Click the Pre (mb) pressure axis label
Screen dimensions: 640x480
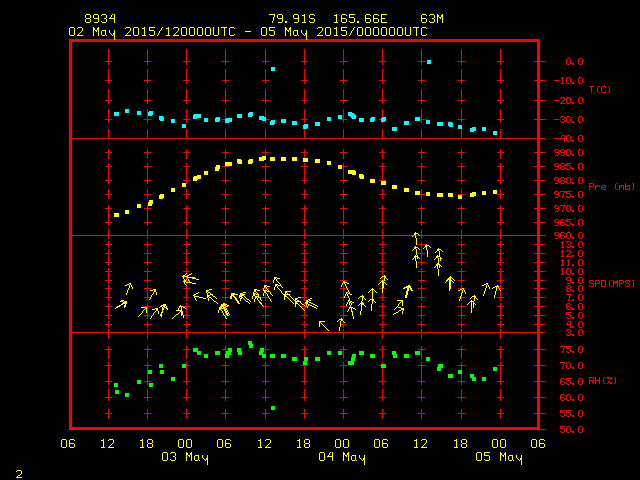click(606, 187)
